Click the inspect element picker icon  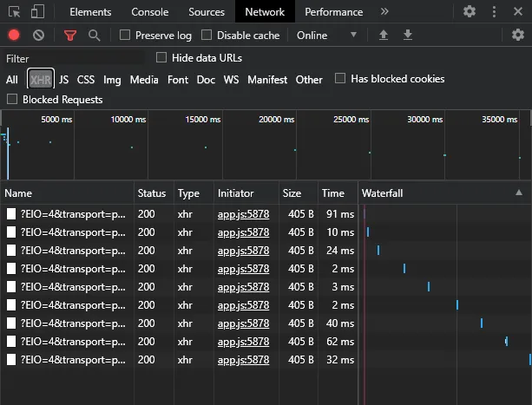point(15,12)
